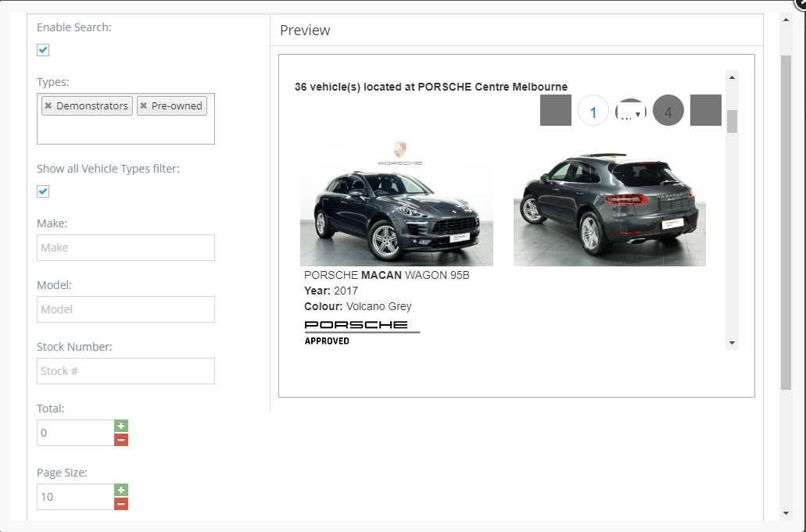Remove the Pre-owned type via its x icon
This screenshot has width=806, height=532.
[x=142, y=105]
